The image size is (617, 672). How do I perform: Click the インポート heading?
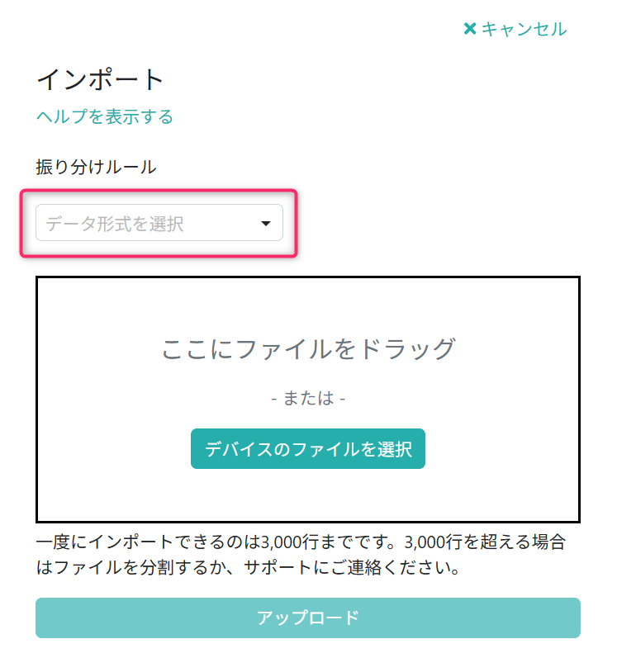tap(101, 79)
